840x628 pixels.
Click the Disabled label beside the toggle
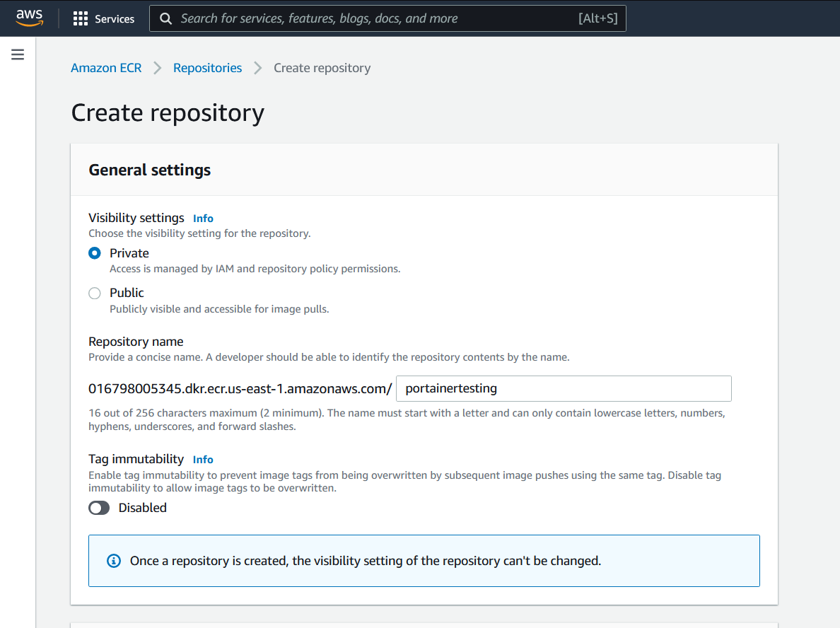tap(143, 508)
